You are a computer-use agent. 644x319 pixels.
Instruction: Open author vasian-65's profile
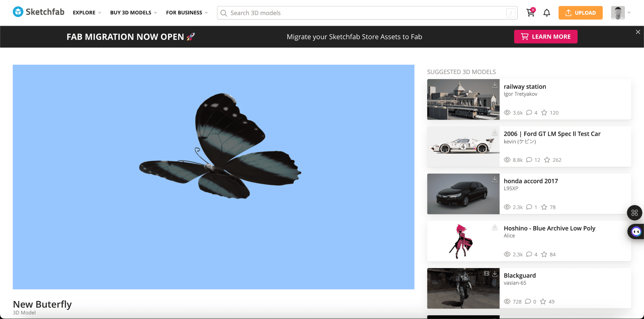515,283
